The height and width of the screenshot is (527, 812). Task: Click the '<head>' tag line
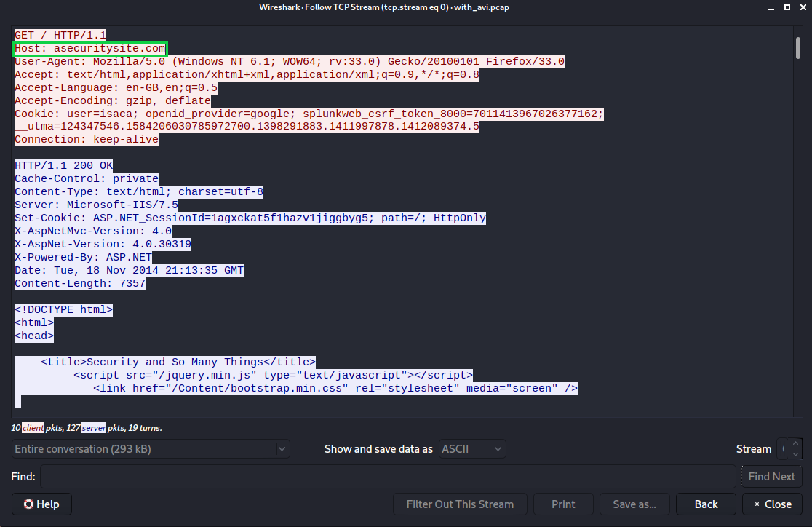click(x=34, y=336)
